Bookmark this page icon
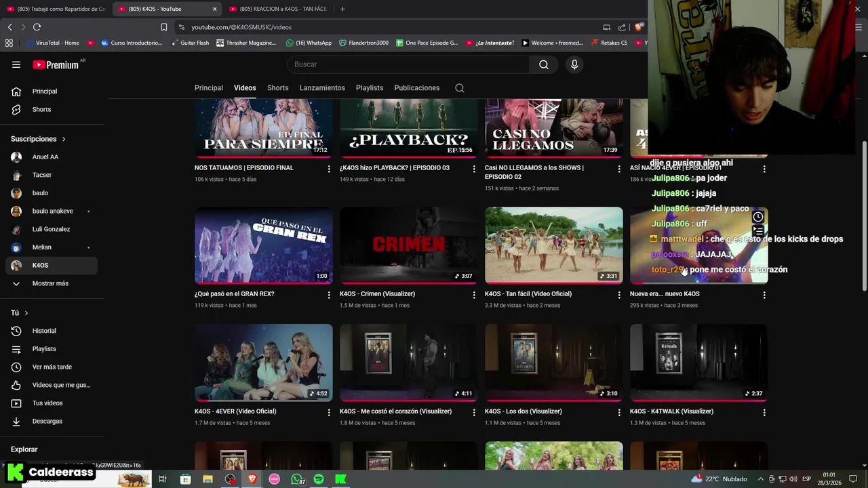The height and width of the screenshot is (488, 868). (x=163, y=27)
